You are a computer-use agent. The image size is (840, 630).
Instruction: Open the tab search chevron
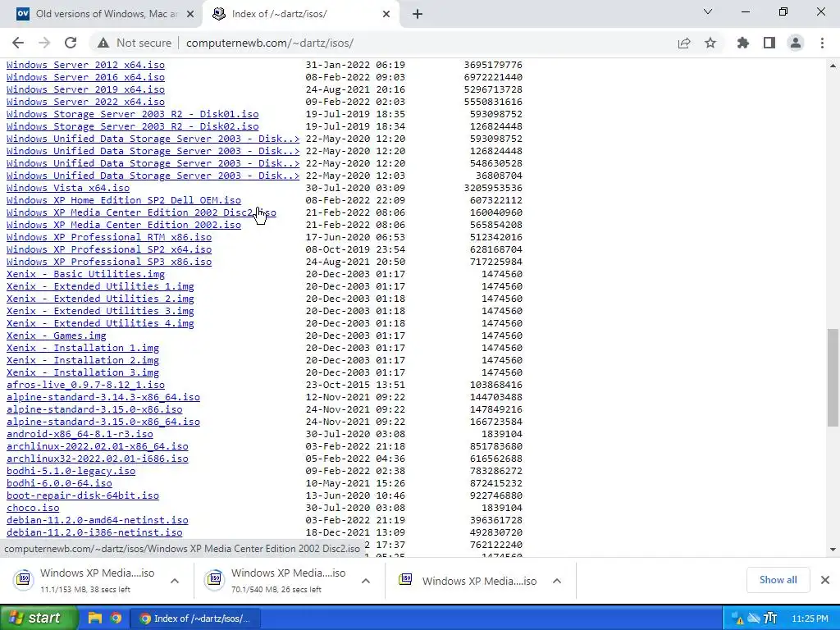[x=708, y=11]
